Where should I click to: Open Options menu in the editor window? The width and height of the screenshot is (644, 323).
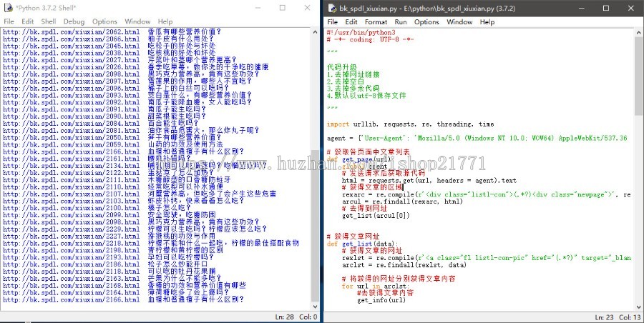(426, 21)
